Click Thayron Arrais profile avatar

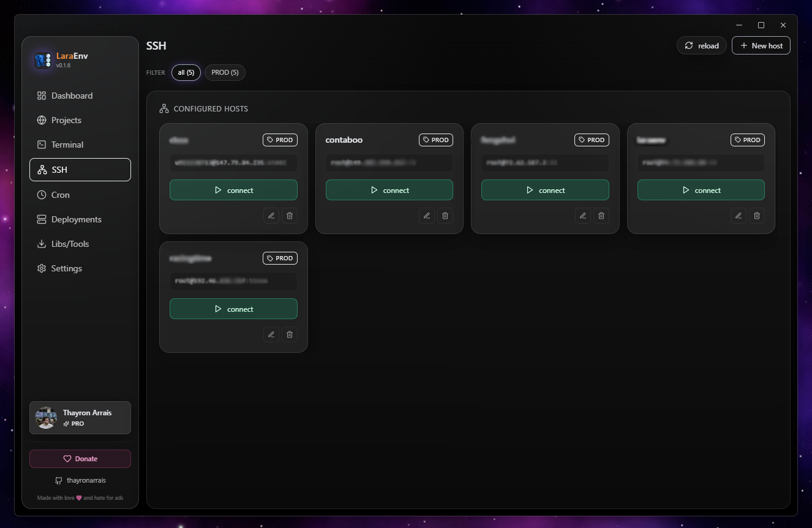pos(46,418)
